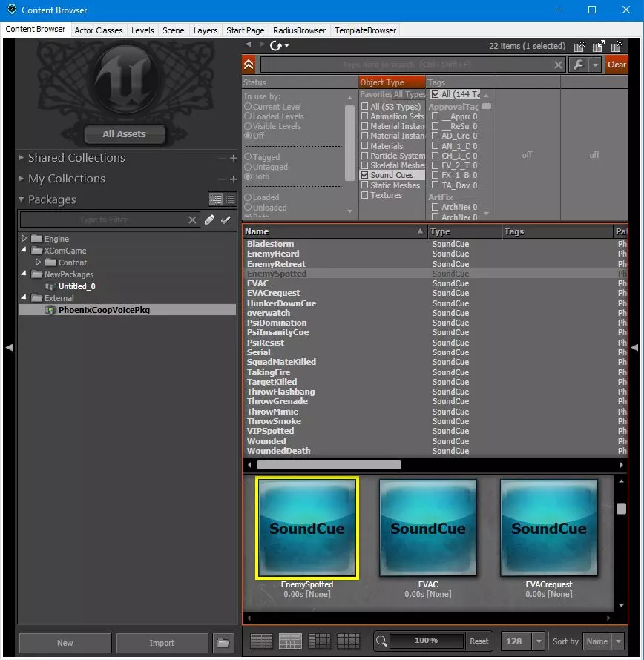Switch to the Scene tab
This screenshot has height=660, width=644.
pyautogui.click(x=173, y=30)
